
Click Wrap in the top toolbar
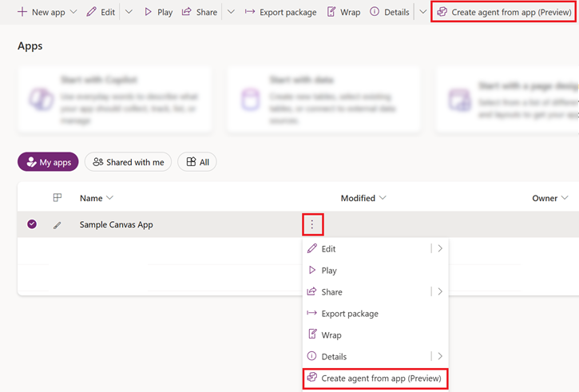343,12
